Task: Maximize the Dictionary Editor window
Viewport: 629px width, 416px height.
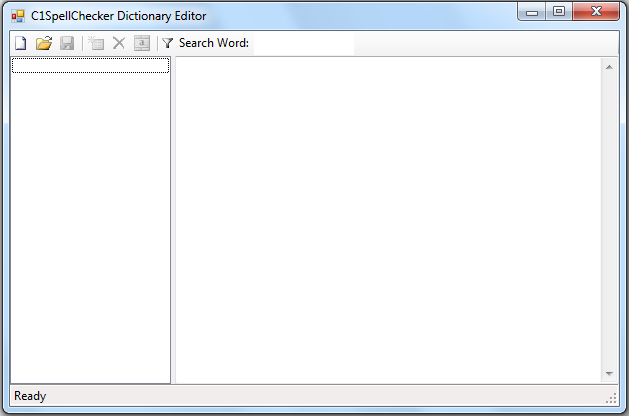Action: (x=559, y=13)
